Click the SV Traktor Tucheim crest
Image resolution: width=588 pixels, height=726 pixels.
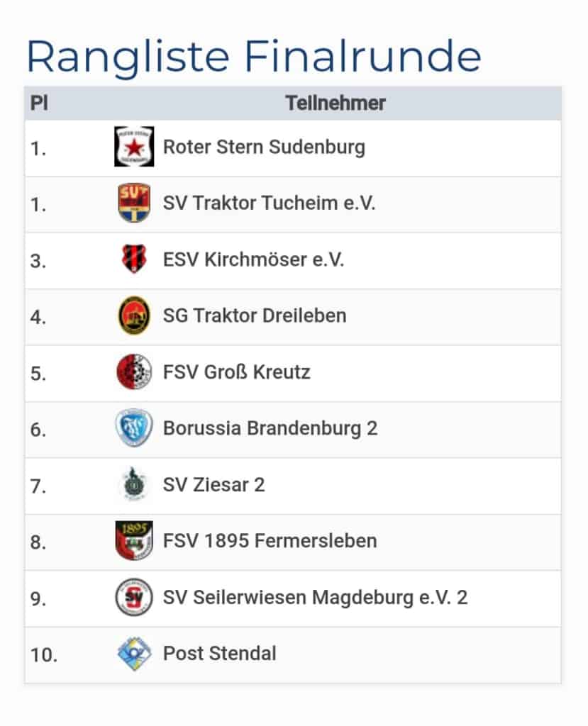134,203
